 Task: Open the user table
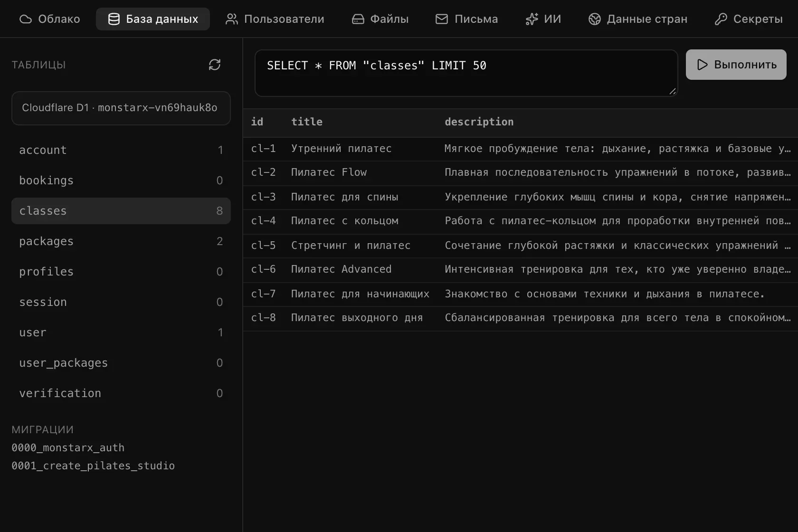pyautogui.click(x=121, y=332)
